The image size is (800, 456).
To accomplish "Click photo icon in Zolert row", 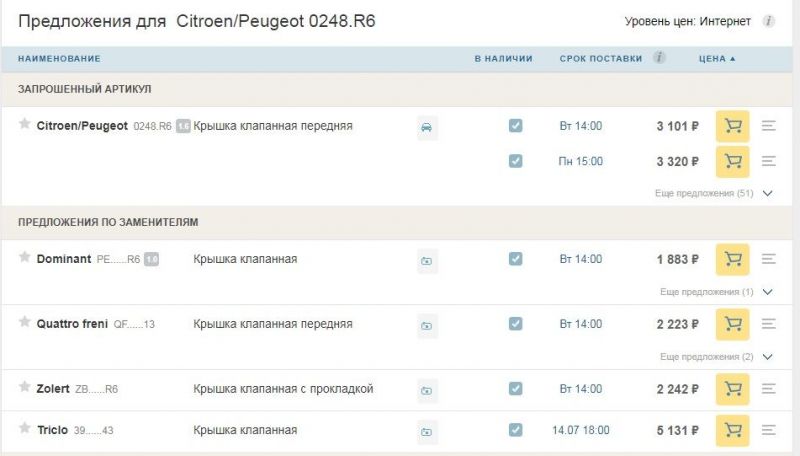I will click(x=427, y=390).
